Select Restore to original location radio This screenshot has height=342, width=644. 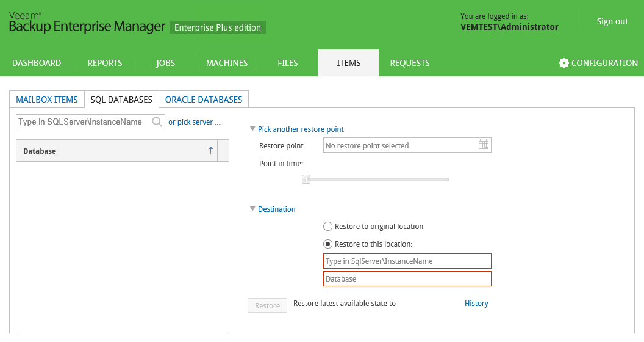click(327, 227)
